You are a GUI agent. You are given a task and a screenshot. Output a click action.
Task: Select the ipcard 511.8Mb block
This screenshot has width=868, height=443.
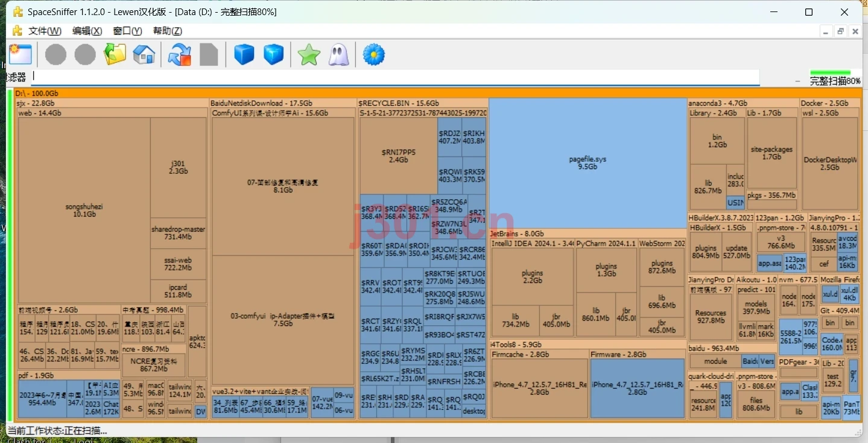[x=179, y=292]
